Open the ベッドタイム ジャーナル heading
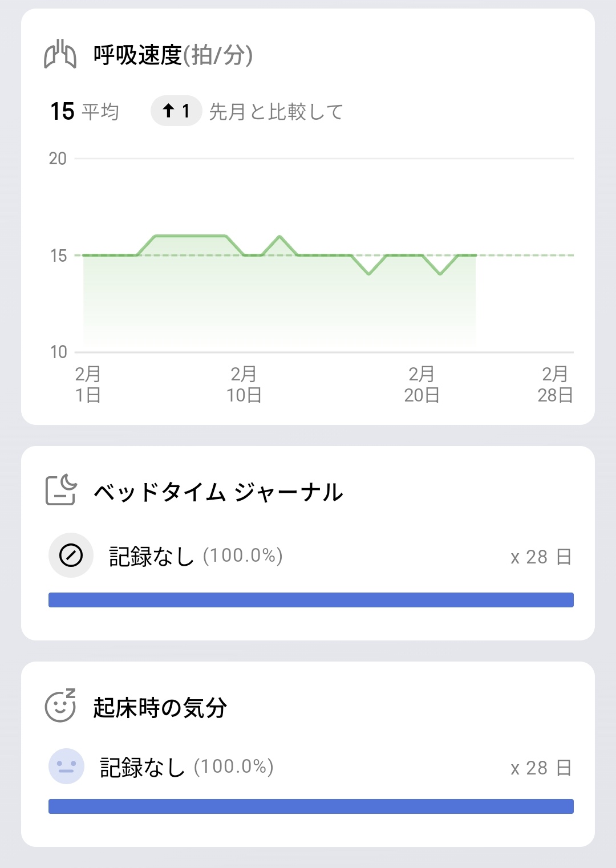The height and width of the screenshot is (868, 616). [x=218, y=492]
